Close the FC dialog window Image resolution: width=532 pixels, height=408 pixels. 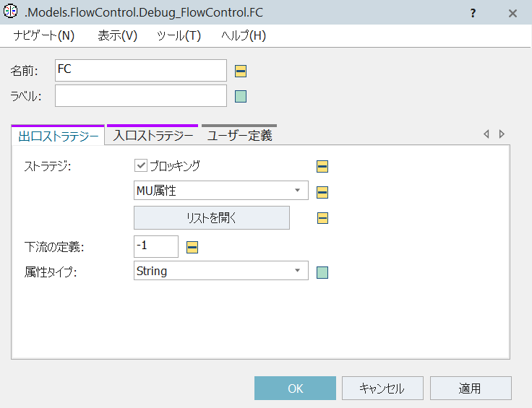[x=512, y=13]
